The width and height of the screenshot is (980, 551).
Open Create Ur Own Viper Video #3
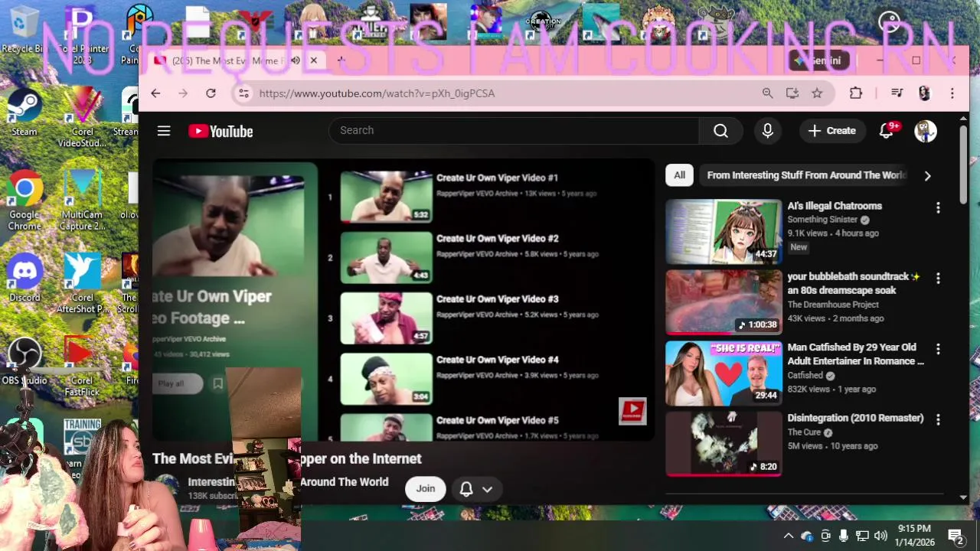(497, 298)
